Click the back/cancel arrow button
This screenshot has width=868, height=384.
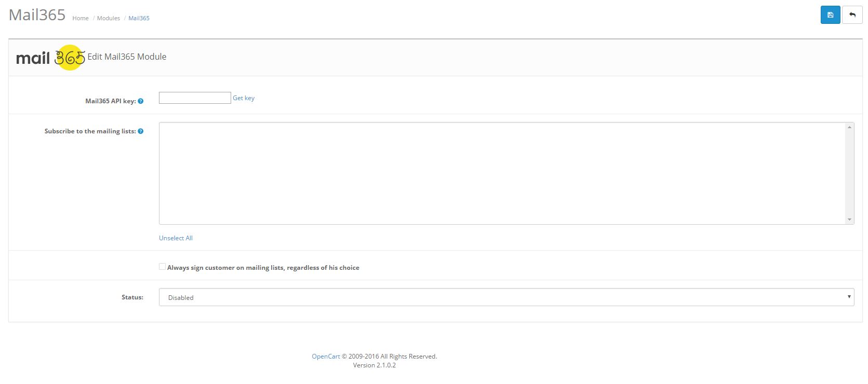point(852,15)
